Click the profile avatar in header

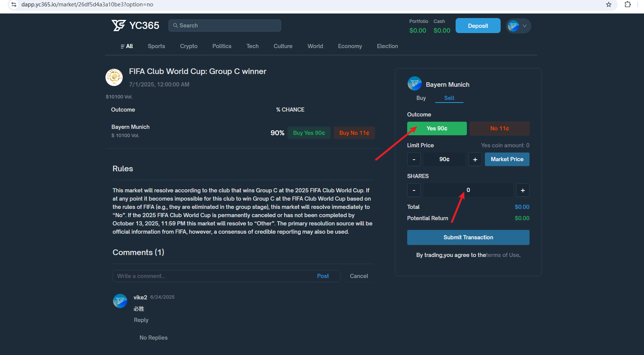pyautogui.click(x=513, y=26)
